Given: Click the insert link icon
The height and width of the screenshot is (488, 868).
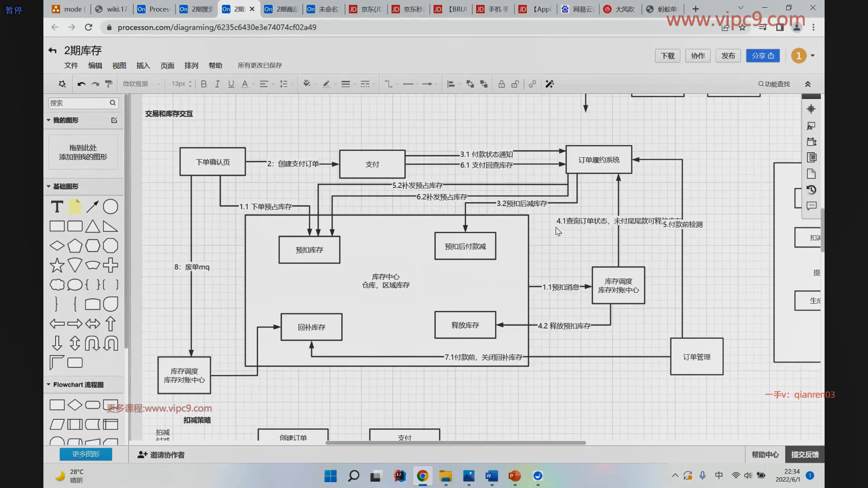Looking at the screenshot, I should (x=533, y=84).
